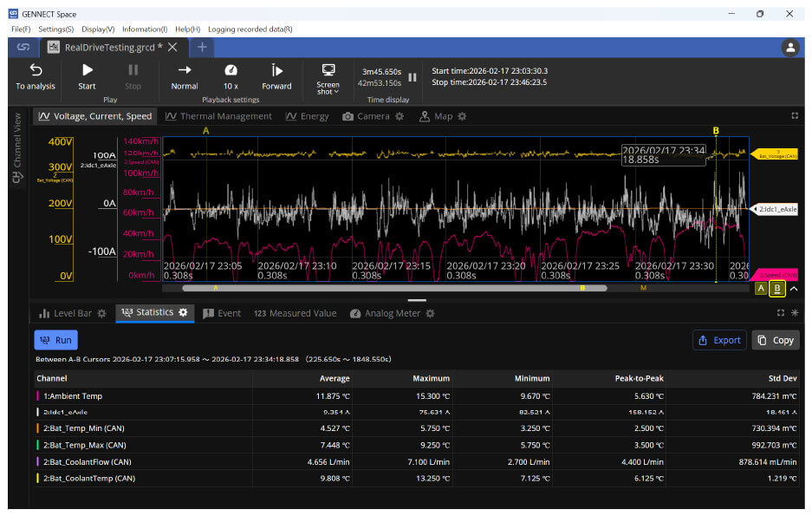The image size is (812, 516).
Task: Select the 2:Bat_CoolantFlow (CAN) row
Action: coord(416,461)
